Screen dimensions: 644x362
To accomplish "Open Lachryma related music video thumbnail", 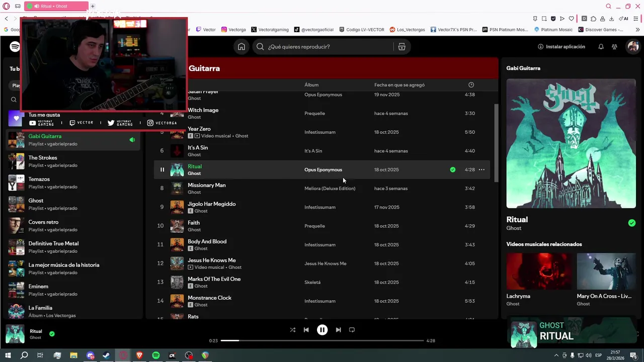I will pos(539,271).
